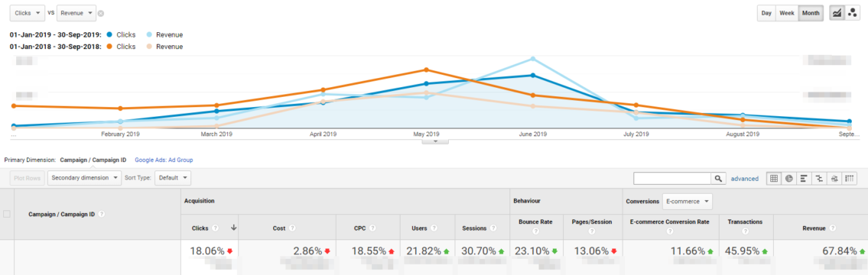The height and width of the screenshot is (275, 868).
Task: Select the Percentage pie chart view
Action: click(x=788, y=178)
